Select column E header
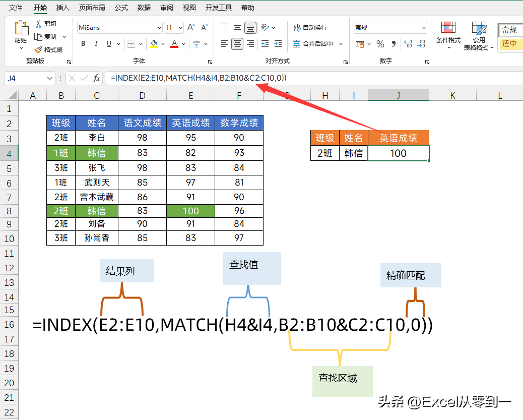 coord(191,95)
